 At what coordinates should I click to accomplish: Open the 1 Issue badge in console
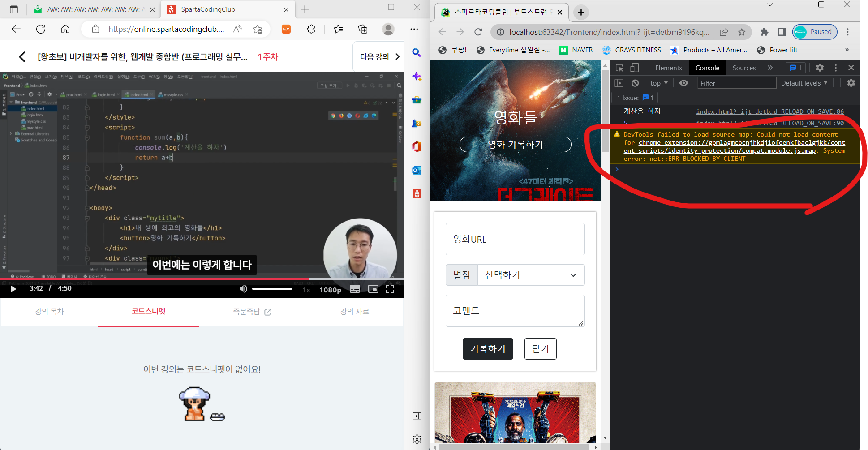coord(635,98)
